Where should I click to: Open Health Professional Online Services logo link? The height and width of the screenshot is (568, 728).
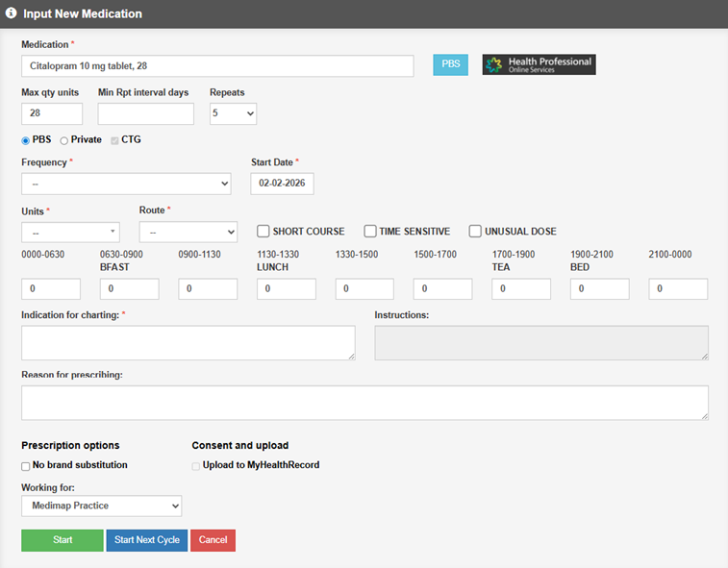(539, 64)
